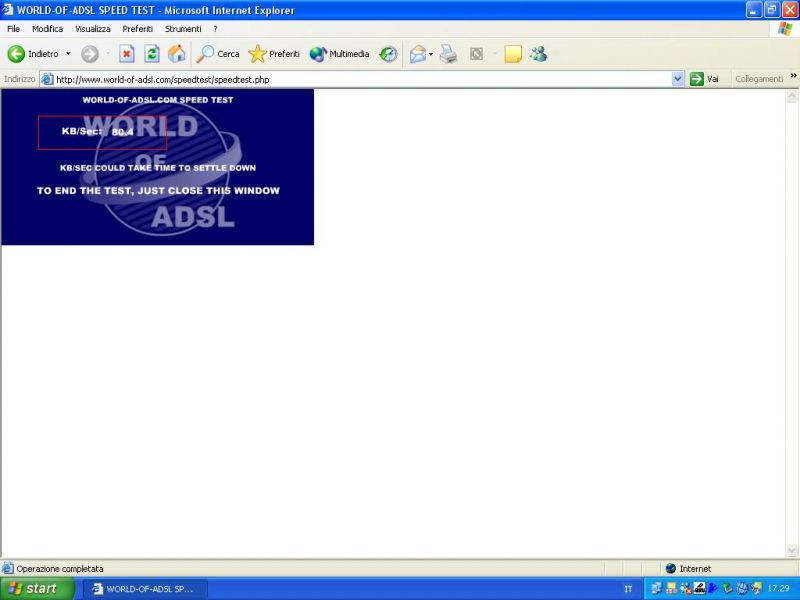Minimize the Internet Explorer window
800x600 pixels.
tap(754, 10)
